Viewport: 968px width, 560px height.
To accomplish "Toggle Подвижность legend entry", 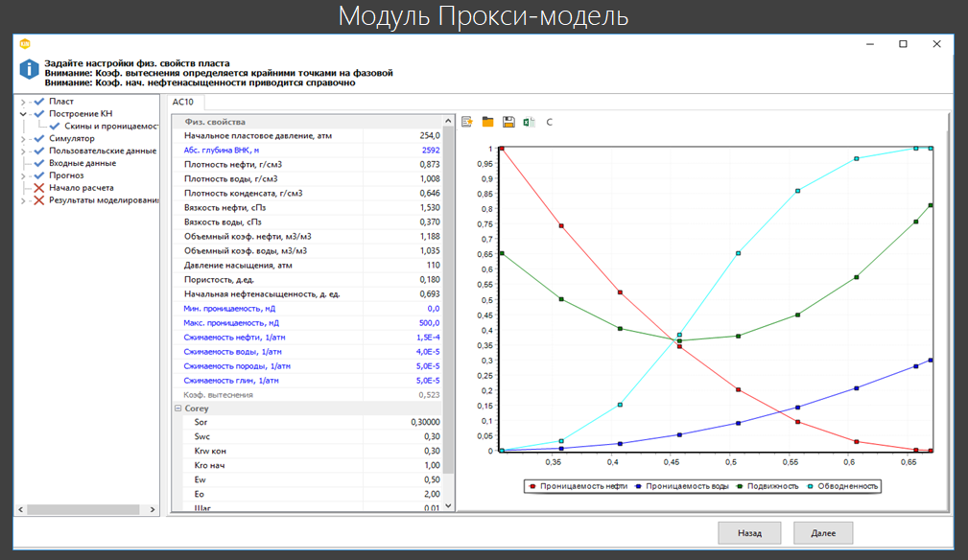I will [767, 486].
